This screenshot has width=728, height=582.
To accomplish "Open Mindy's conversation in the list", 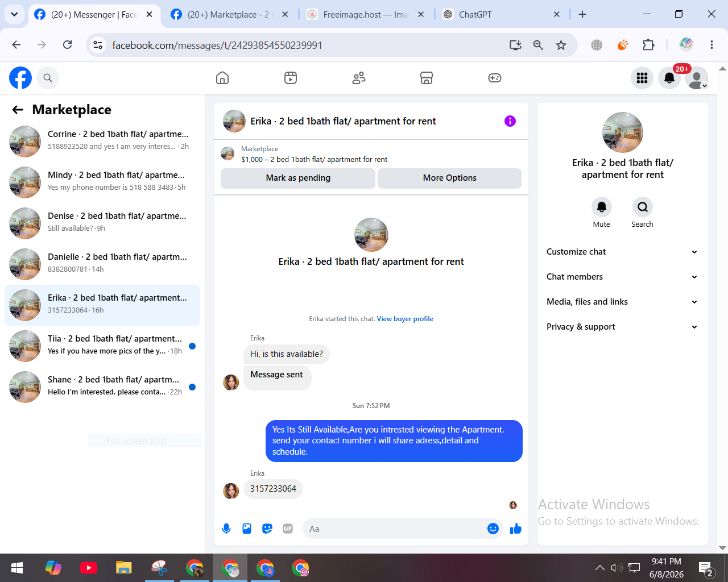I will click(102, 182).
